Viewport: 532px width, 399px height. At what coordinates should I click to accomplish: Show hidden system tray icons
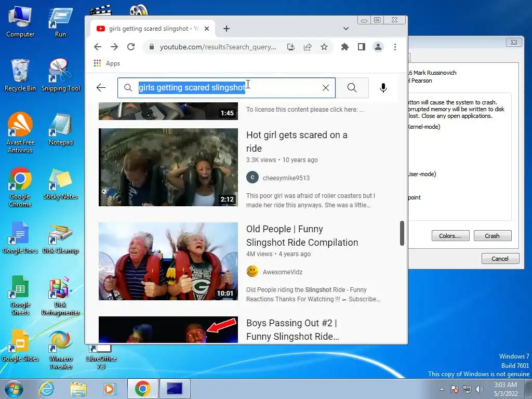442,389
